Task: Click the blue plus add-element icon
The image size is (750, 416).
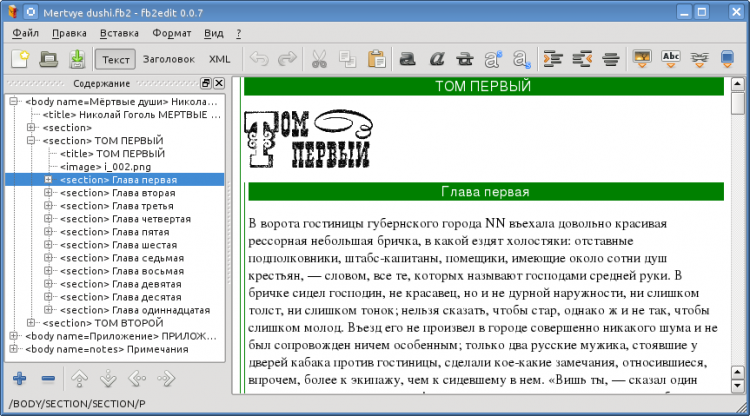Action: pos(20,379)
